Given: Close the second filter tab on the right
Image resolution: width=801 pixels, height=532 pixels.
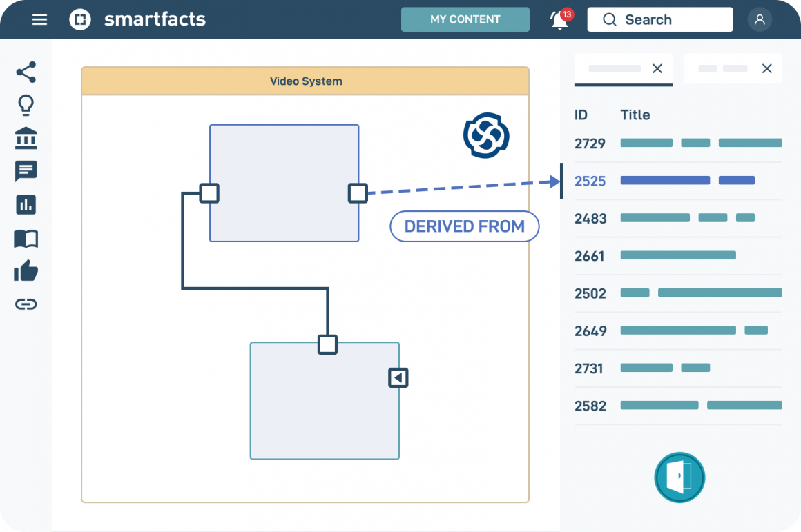Looking at the screenshot, I should click(766, 68).
